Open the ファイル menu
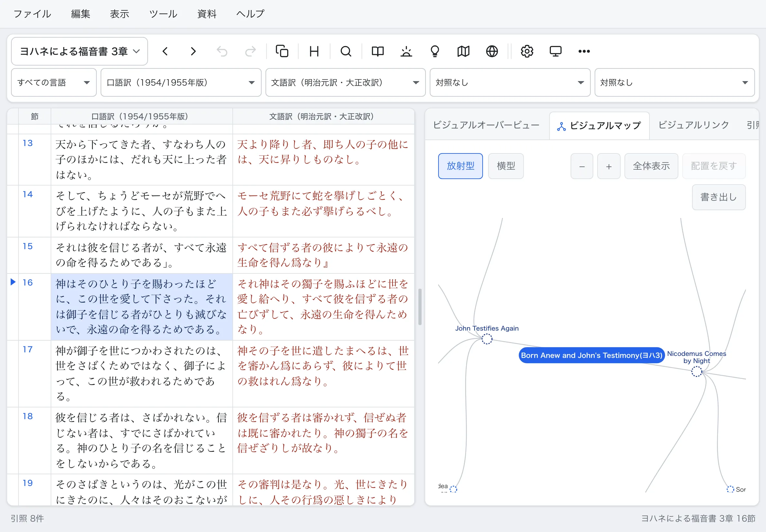 point(32,14)
